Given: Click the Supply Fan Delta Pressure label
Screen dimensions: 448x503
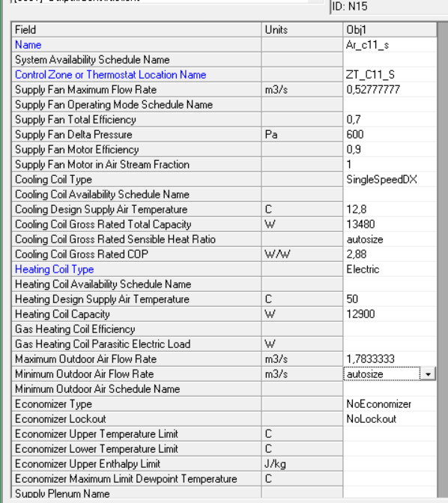Looking at the screenshot, I should click(73, 135).
